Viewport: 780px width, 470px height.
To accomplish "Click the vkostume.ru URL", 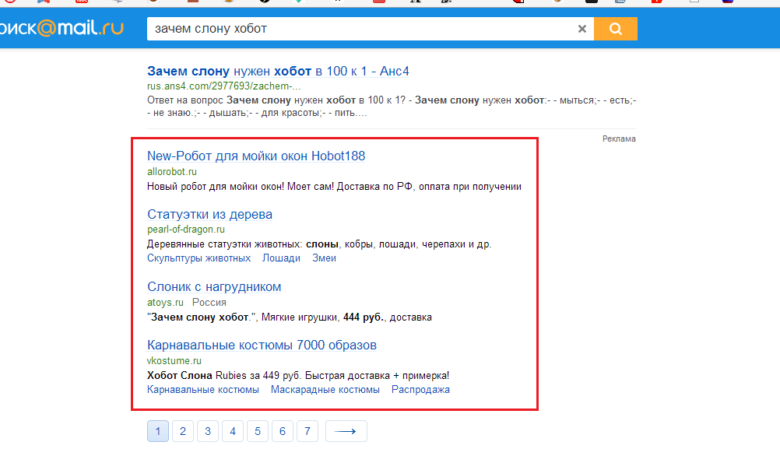I will pyautogui.click(x=174, y=361).
